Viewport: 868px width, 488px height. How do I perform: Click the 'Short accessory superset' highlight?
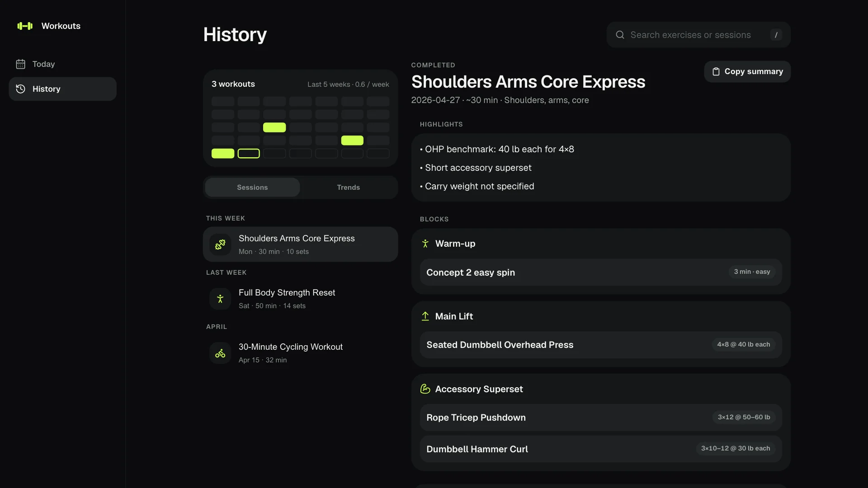tap(476, 168)
